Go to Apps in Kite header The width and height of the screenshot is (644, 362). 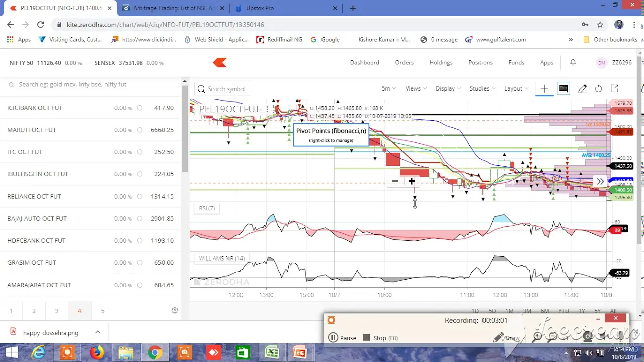click(547, 62)
